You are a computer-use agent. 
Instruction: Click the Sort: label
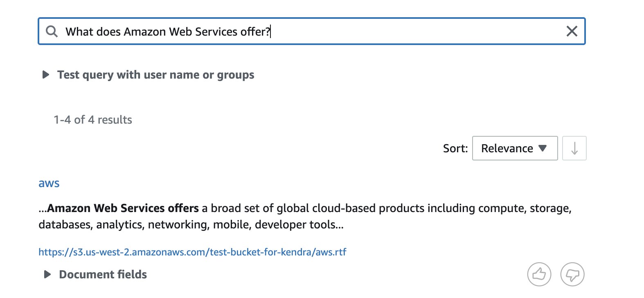pyautogui.click(x=455, y=148)
